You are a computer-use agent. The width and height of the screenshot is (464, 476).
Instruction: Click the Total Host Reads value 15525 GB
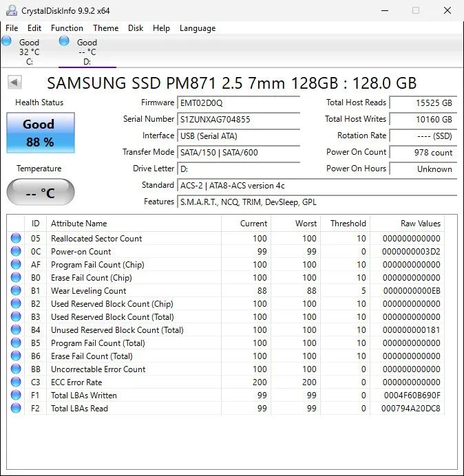pos(423,103)
